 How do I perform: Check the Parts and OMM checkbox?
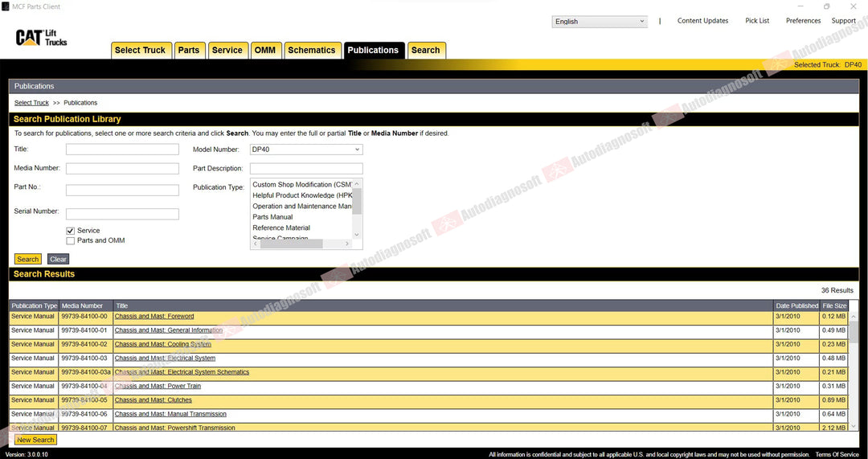click(x=70, y=241)
